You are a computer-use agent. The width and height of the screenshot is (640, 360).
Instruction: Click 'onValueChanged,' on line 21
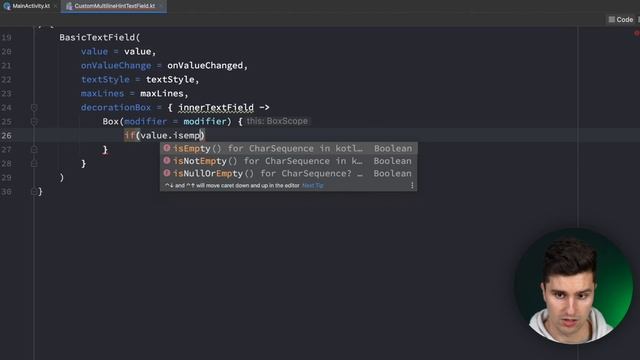pyautogui.click(x=207, y=66)
